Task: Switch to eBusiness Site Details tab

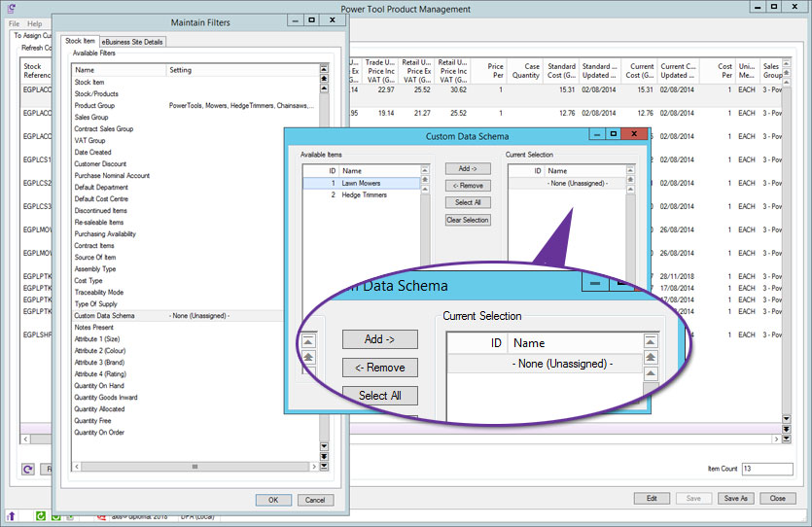Action: [x=132, y=42]
